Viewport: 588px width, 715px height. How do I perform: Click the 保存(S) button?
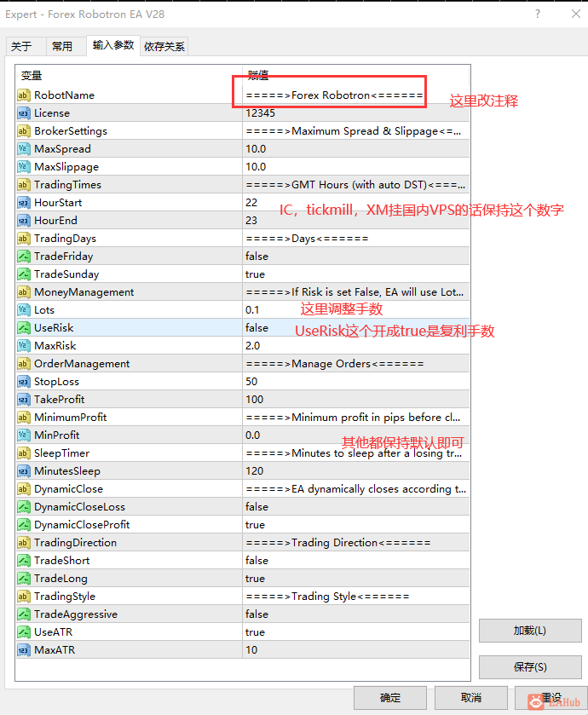coord(530,667)
